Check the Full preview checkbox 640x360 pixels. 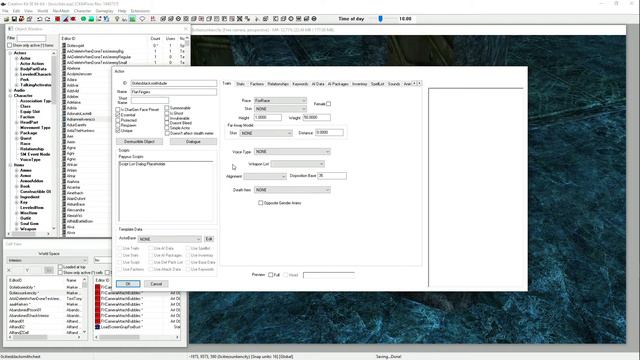pos(270,275)
